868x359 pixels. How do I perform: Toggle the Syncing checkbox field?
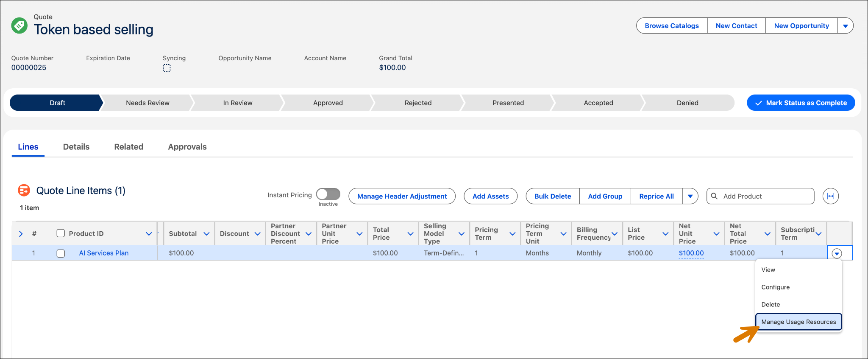167,68
